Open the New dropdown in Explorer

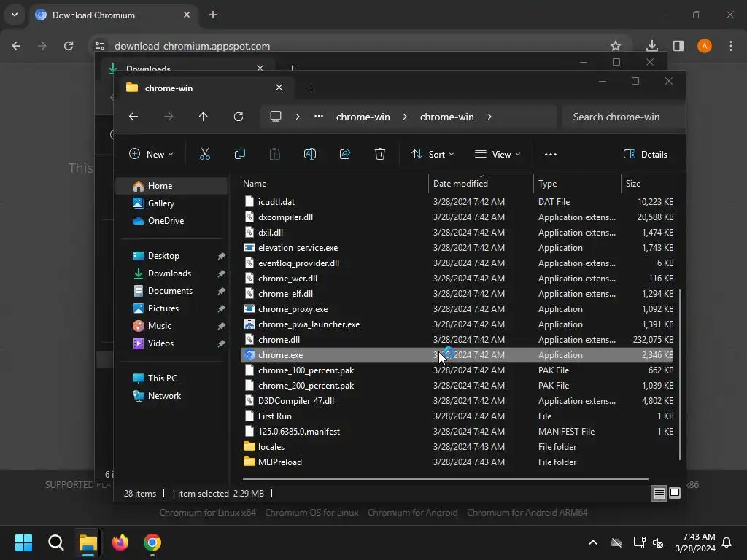click(151, 155)
